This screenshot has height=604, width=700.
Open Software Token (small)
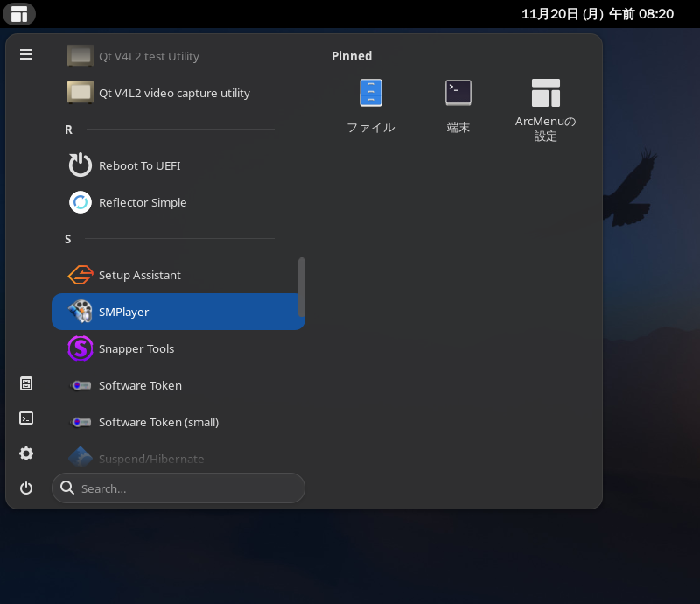pos(178,422)
